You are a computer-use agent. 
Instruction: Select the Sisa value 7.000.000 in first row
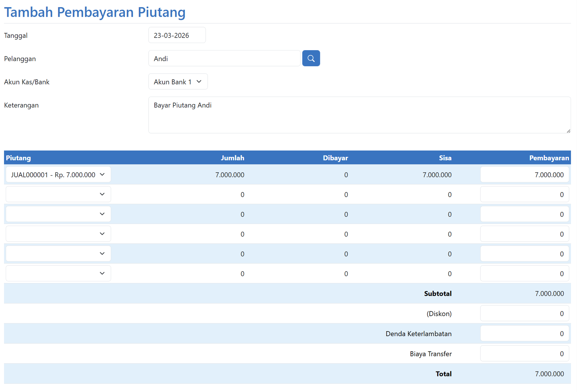coord(437,175)
